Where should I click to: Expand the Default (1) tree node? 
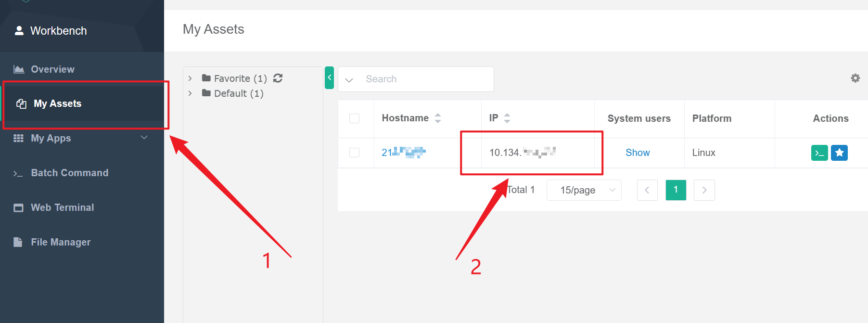[x=190, y=93]
